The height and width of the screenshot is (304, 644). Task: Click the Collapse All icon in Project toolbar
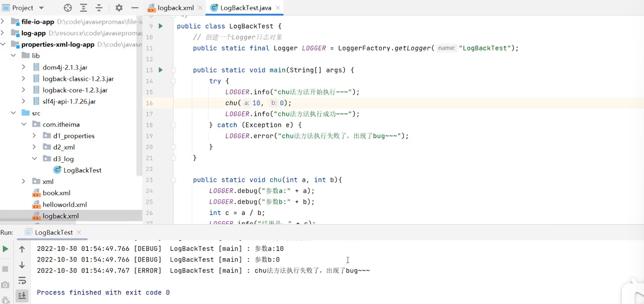[x=99, y=8]
